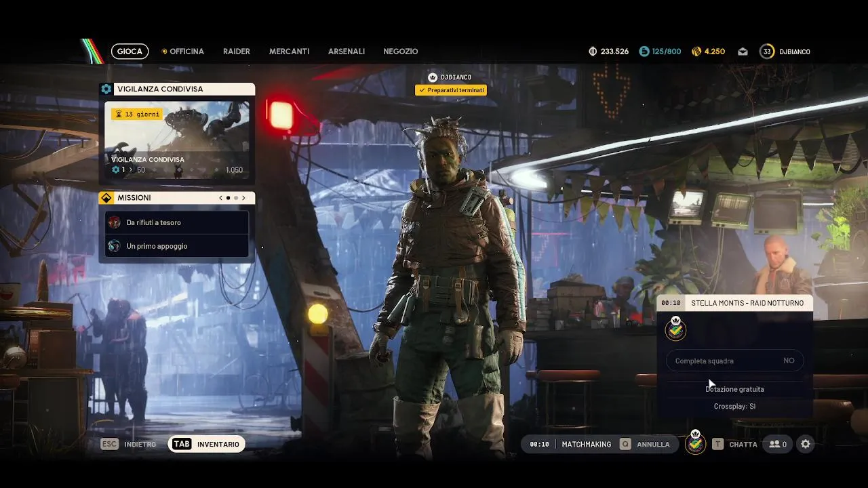Click the gold icon beside 4.250
Viewport: 868px width, 488px height.
(x=696, y=52)
